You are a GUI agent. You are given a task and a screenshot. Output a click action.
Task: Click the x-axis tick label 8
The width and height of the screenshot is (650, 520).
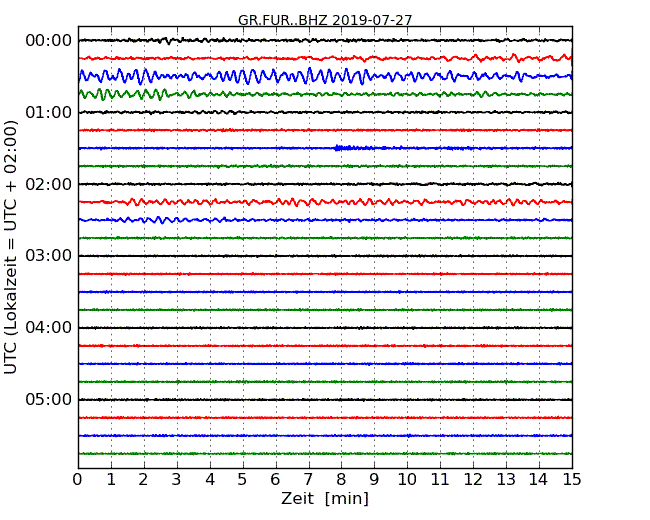pyautogui.click(x=341, y=480)
